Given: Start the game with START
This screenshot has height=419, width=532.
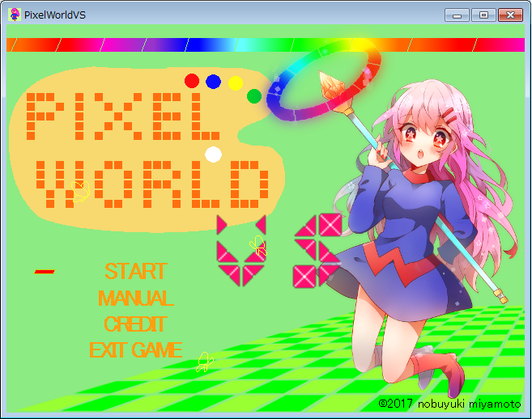Looking at the screenshot, I should (x=136, y=271).
